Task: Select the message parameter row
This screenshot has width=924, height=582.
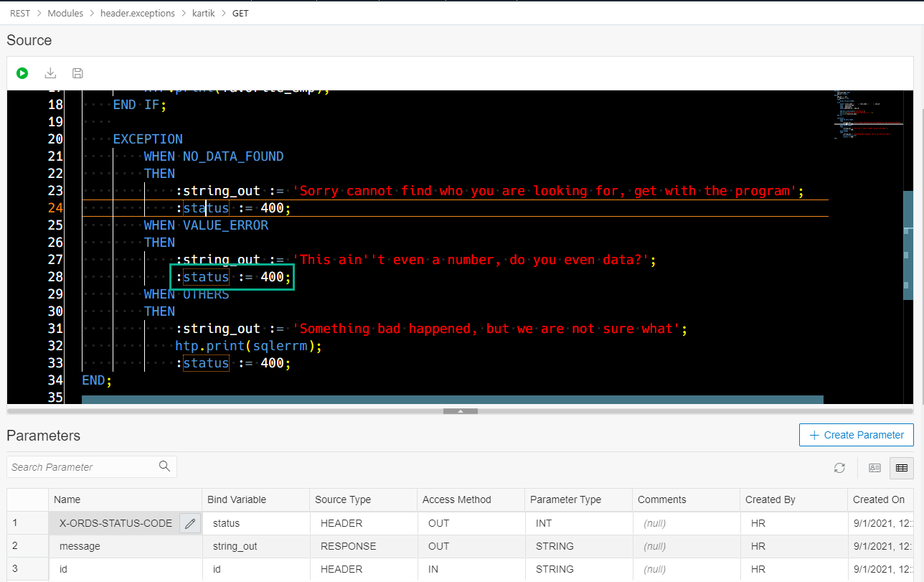Action: pyautogui.click(x=80, y=546)
